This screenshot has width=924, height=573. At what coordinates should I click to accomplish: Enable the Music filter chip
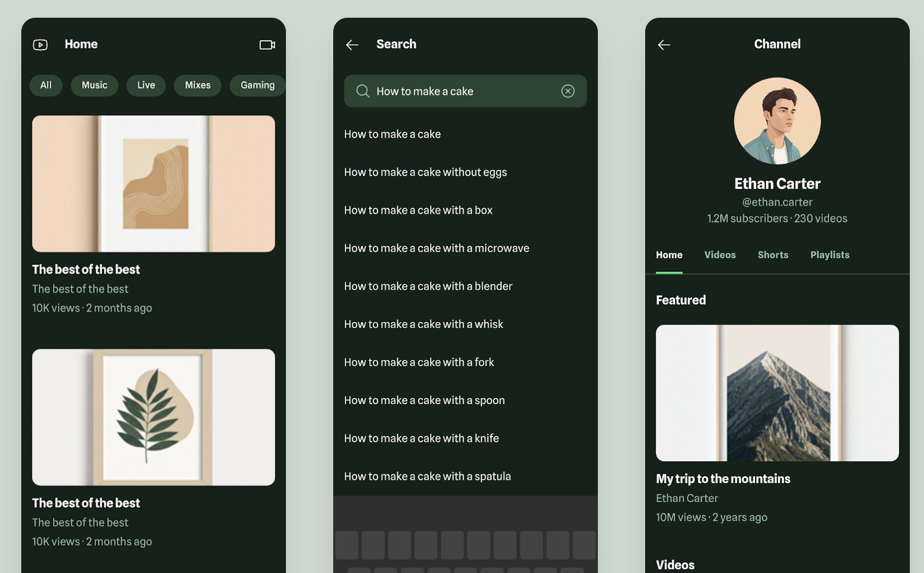[94, 85]
